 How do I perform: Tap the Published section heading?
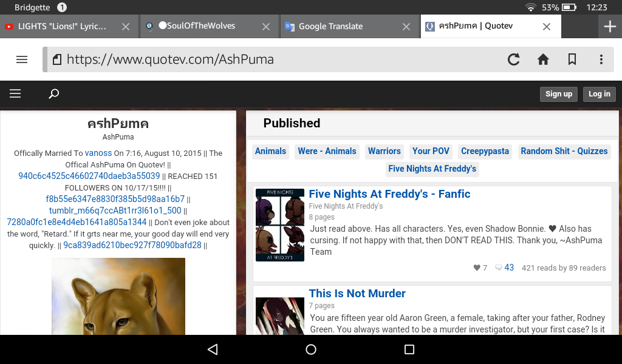292,123
